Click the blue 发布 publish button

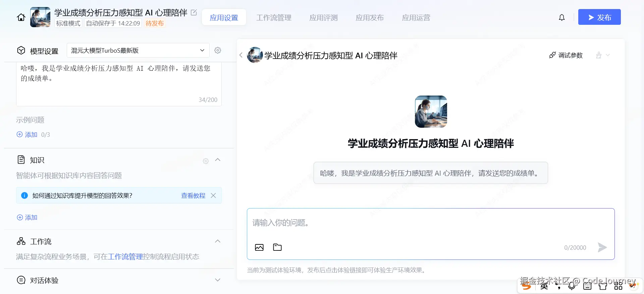click(599, 17)
